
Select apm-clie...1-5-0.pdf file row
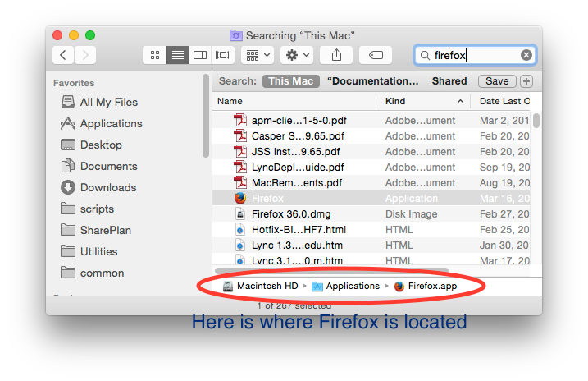[371, 120]
